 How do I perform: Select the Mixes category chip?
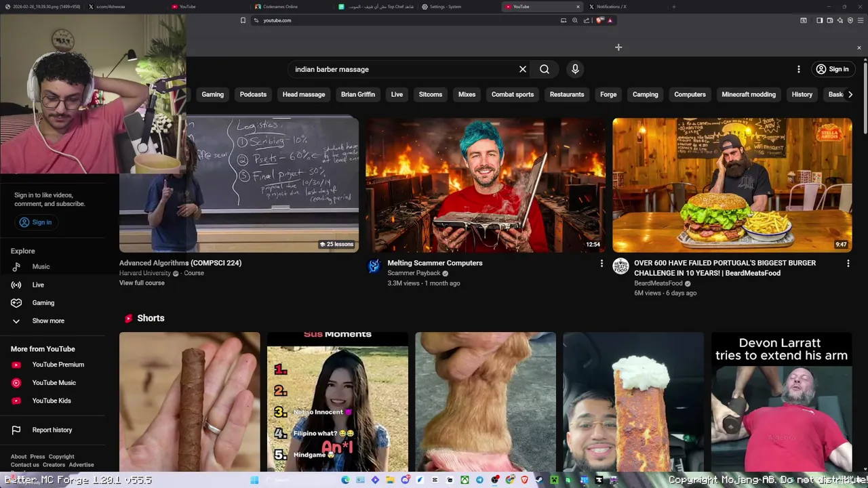point(467,94)
